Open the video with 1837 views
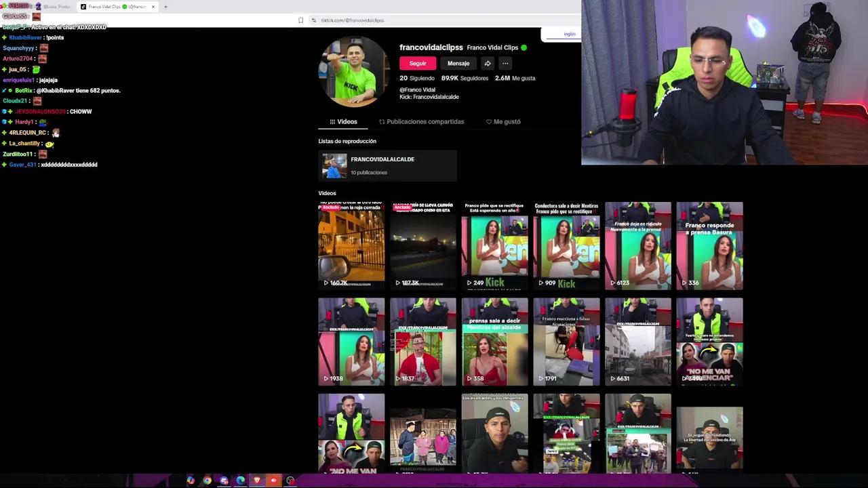The height and width of the screenshot is (488, 868). coord(423,342)
